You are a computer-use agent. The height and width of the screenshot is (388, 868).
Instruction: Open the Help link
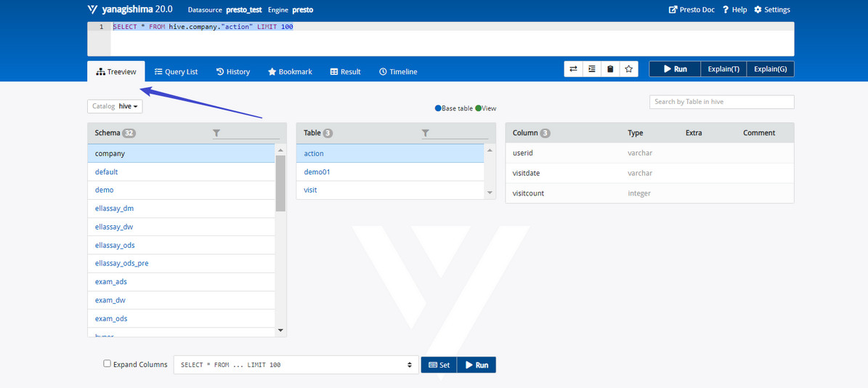[734, 9]
